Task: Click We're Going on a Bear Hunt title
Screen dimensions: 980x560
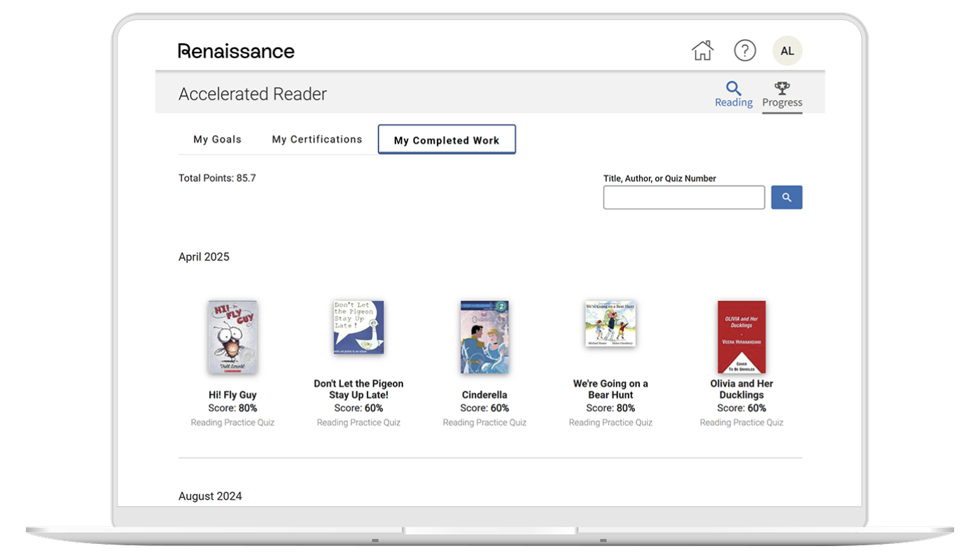Action: 610,389
